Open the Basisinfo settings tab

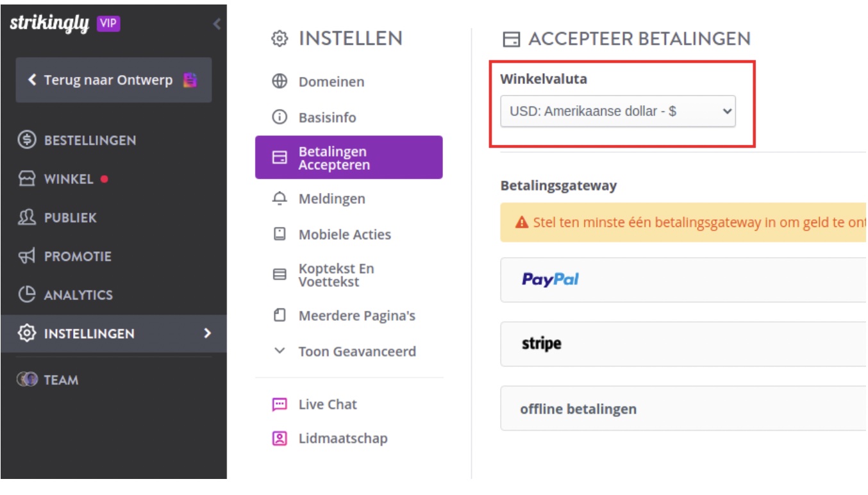click(x=327, y=117)
